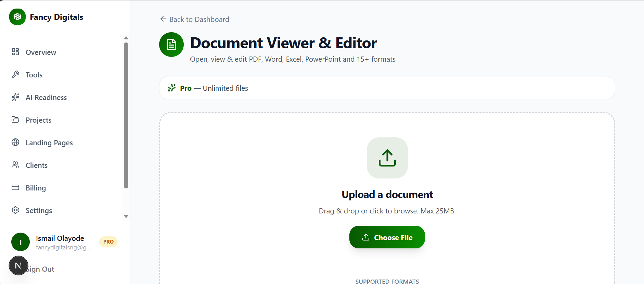Click the Fancy Digitals logo icon
The height and width of the screenshot is (284, 644).
(x=17, y=17)
